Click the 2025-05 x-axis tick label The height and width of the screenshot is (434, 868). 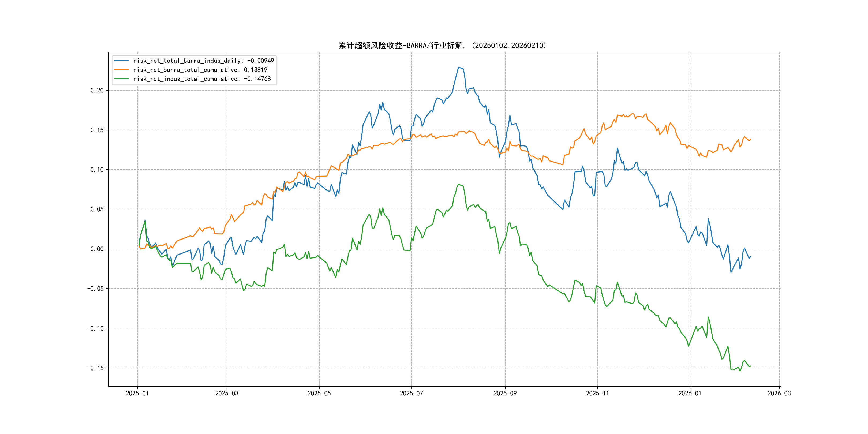319,393
